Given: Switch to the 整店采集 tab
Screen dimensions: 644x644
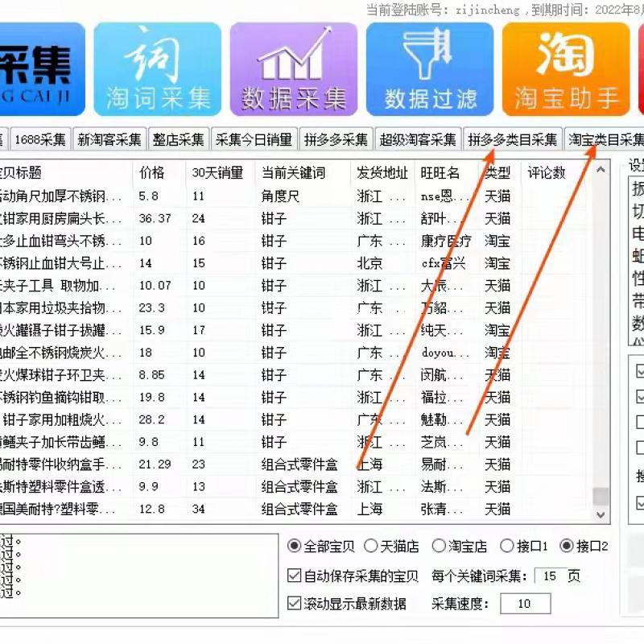Looking at the screenshot, I should click(178, 139).
